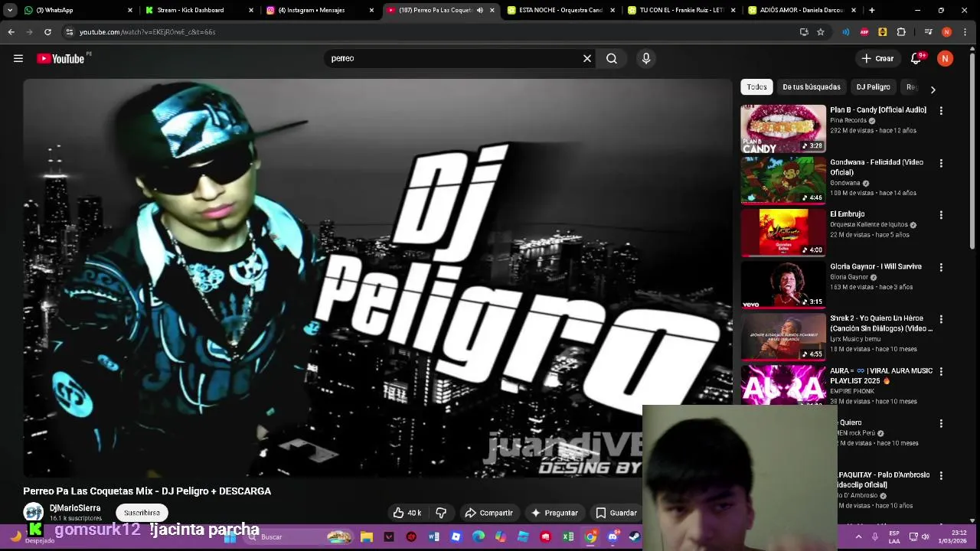Image resolution: width=980 pixels, height=551 pixels.
Task: Open the Plan B Candy thumbnail
Action: (x=783, y=129)
